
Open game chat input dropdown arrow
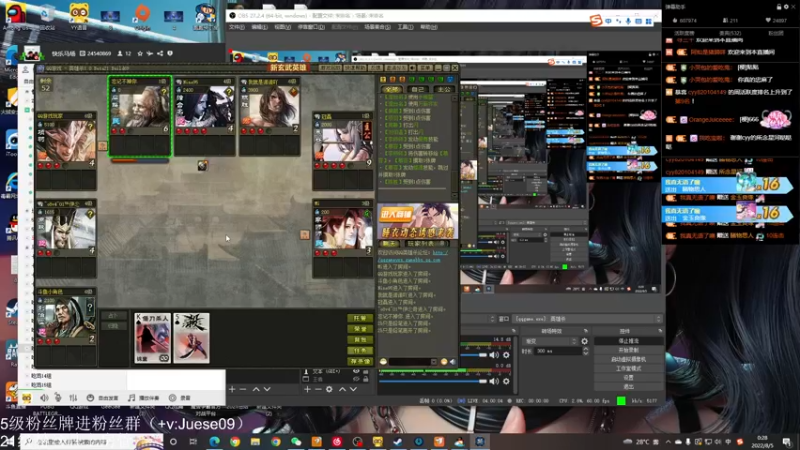434,362
